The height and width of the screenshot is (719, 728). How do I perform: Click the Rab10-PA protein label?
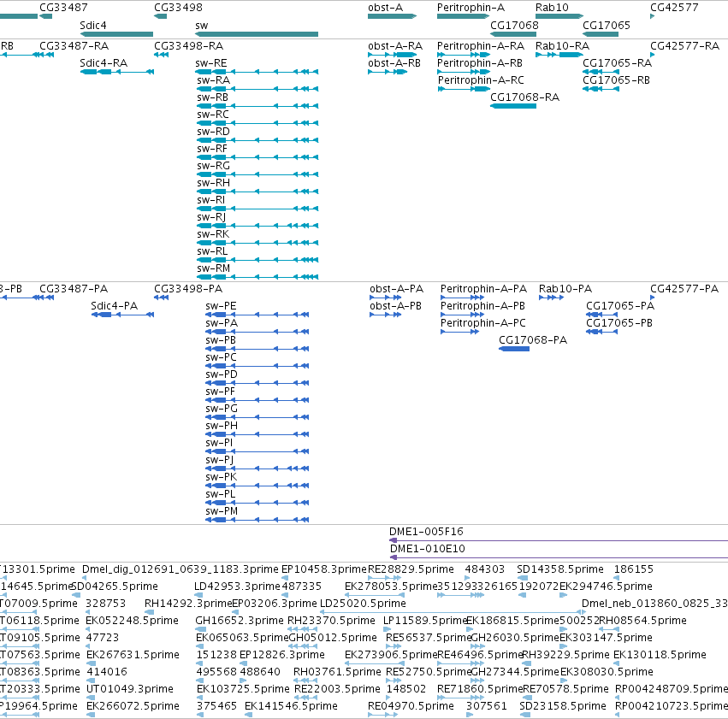pyautogui.click(x=565, y=289)
